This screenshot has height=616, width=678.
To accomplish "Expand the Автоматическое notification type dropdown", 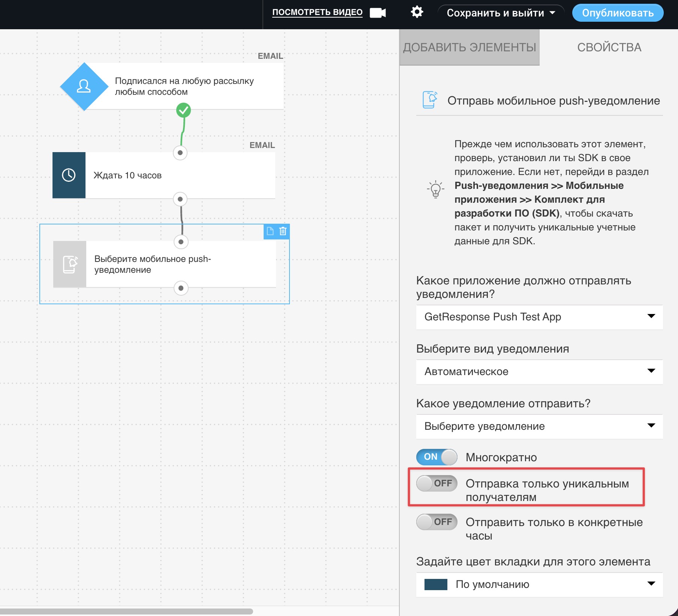I will (539, 372).
